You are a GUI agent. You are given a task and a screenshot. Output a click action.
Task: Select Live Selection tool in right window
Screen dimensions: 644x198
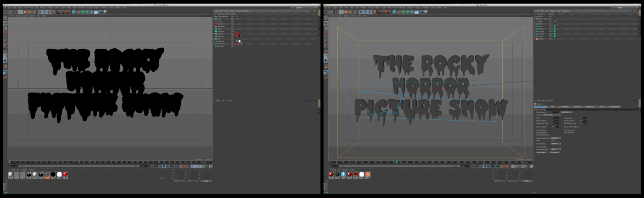click(337, 12)
